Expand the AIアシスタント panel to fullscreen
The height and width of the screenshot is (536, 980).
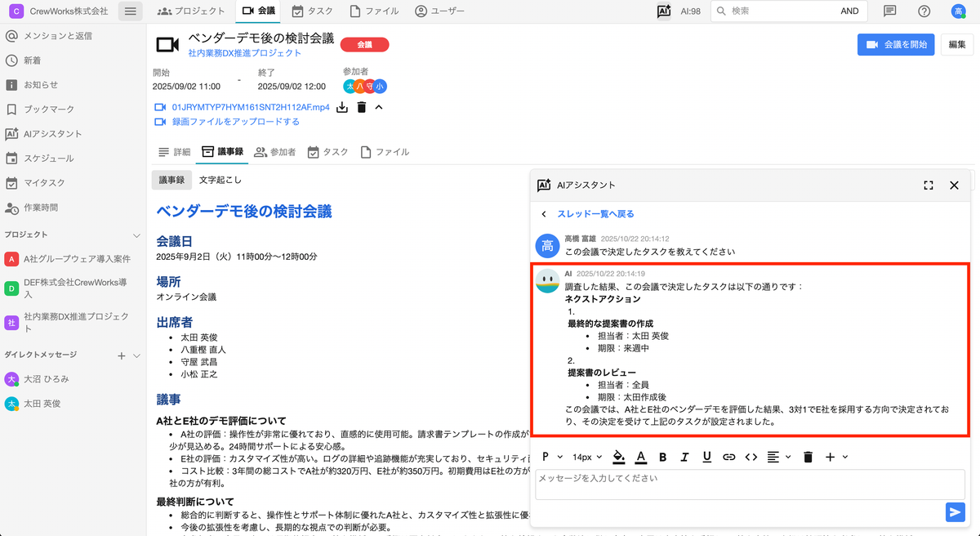click(928, 185)
